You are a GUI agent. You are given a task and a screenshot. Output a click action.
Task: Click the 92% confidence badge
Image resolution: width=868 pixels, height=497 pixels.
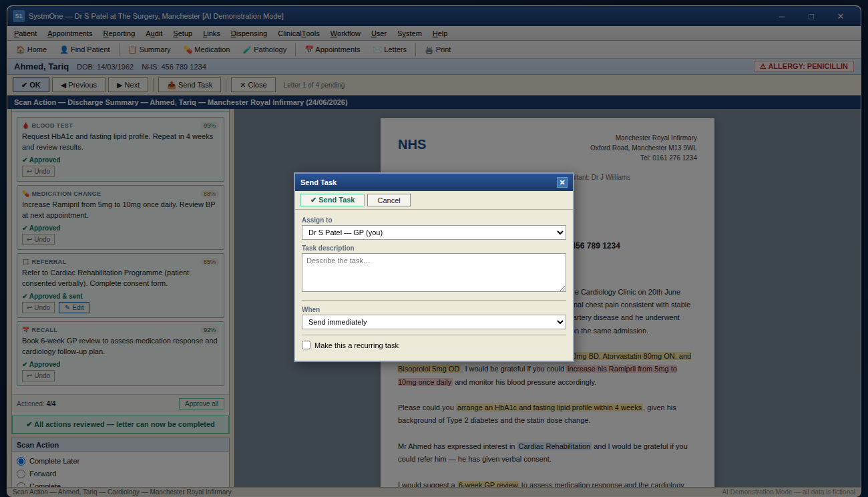click(210, 330)
